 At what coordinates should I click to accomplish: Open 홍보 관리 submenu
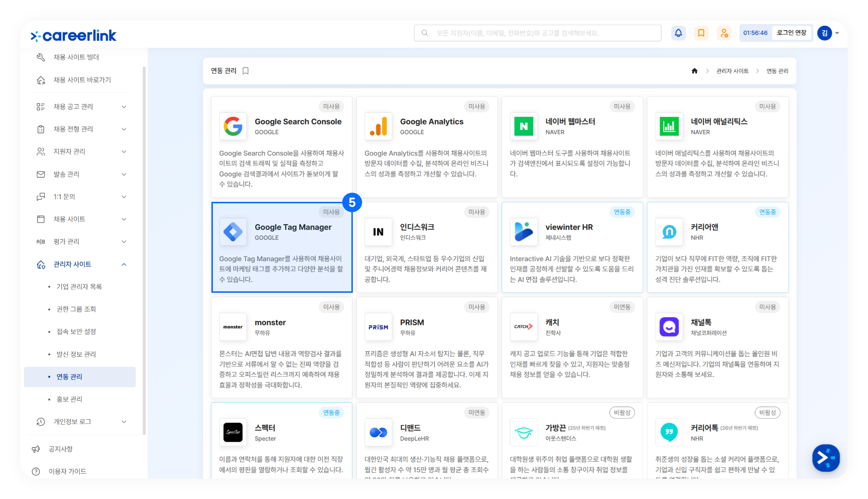coord(69,399)
